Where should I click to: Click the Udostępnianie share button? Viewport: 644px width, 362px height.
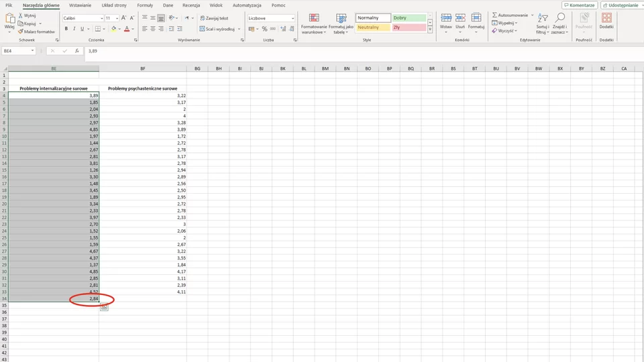tap(622, 5)
